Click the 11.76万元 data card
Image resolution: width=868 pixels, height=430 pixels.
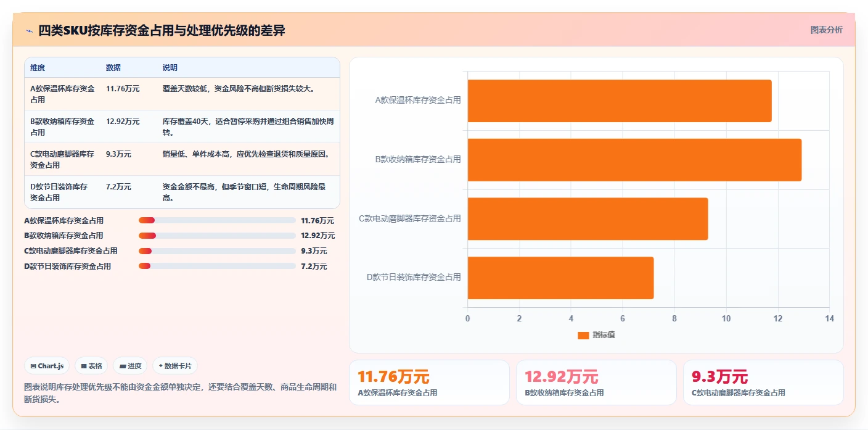[429, 382]
